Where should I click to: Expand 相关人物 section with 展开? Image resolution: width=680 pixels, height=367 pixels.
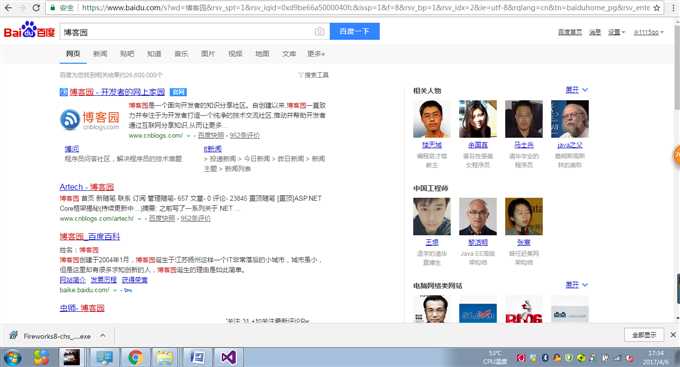click(x=576, y=90)
